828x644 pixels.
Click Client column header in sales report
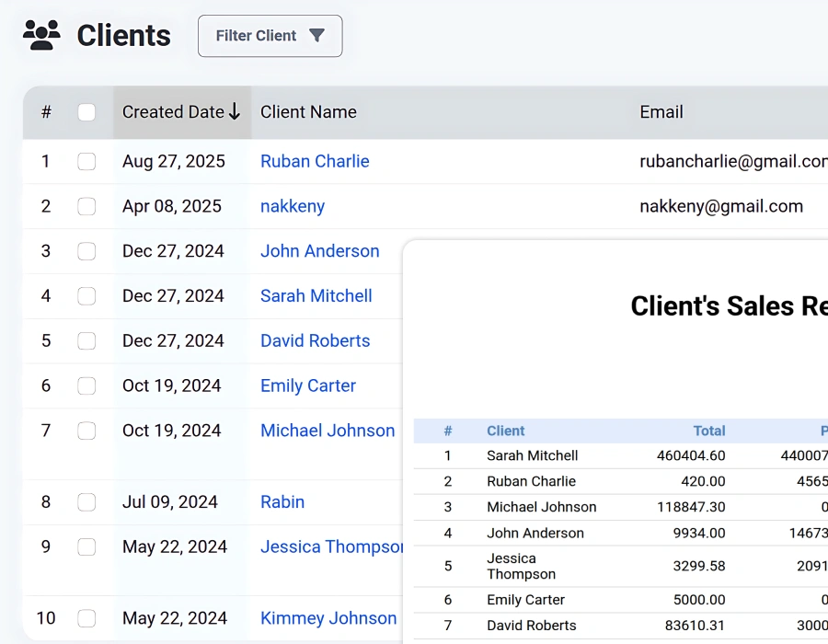506,431
